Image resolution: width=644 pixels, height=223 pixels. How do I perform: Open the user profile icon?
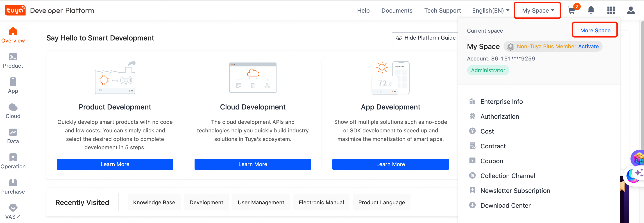[631, 10]
